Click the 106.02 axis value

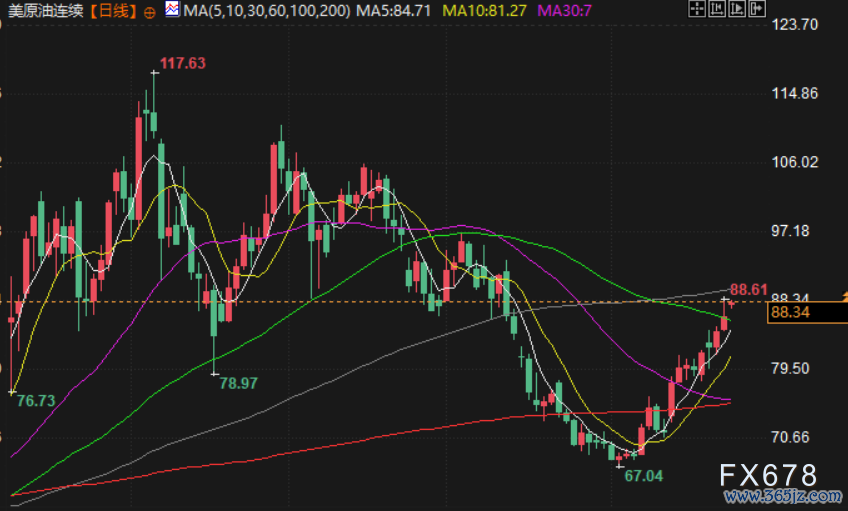point(794,162)
